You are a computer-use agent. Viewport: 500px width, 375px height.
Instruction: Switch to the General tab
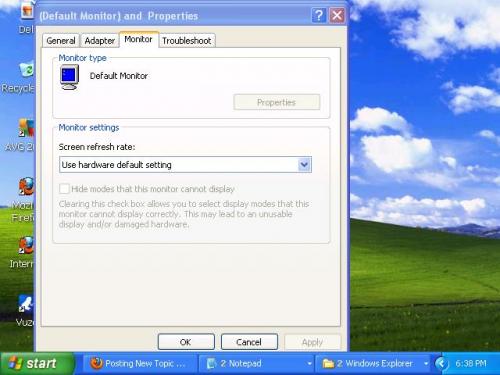click(61, 41)
